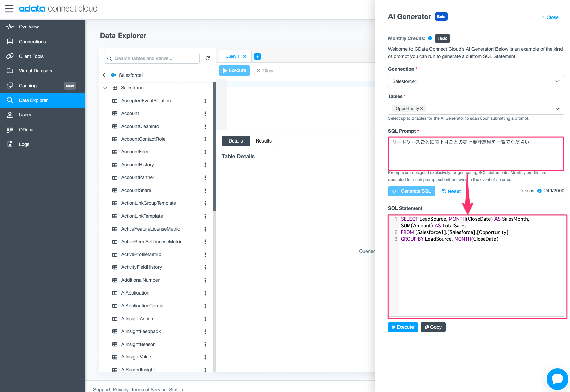Add a new query tab
Image resolution: width=570 pixels, height=392 pixels.
tap(257, 57)
